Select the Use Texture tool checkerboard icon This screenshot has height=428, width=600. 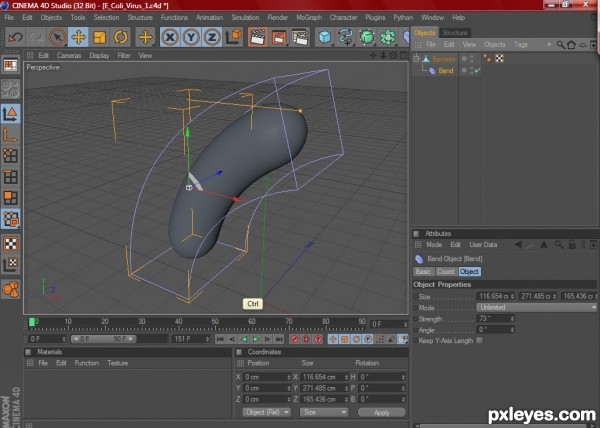[x=10, y=244]
